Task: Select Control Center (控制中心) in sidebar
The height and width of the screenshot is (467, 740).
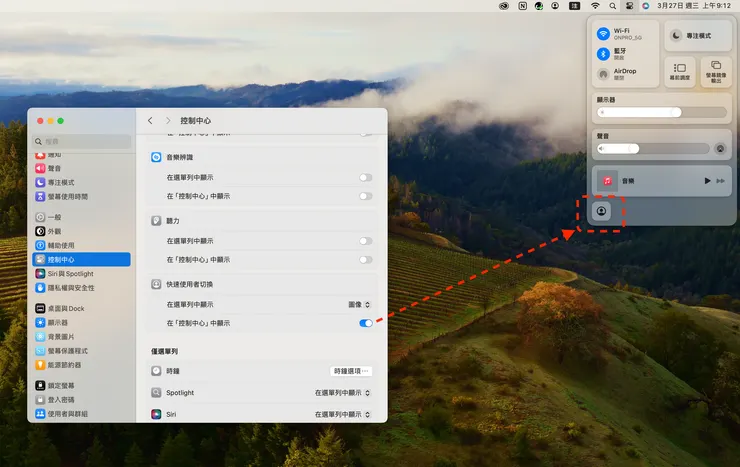Action: click(x=82, y=259)
